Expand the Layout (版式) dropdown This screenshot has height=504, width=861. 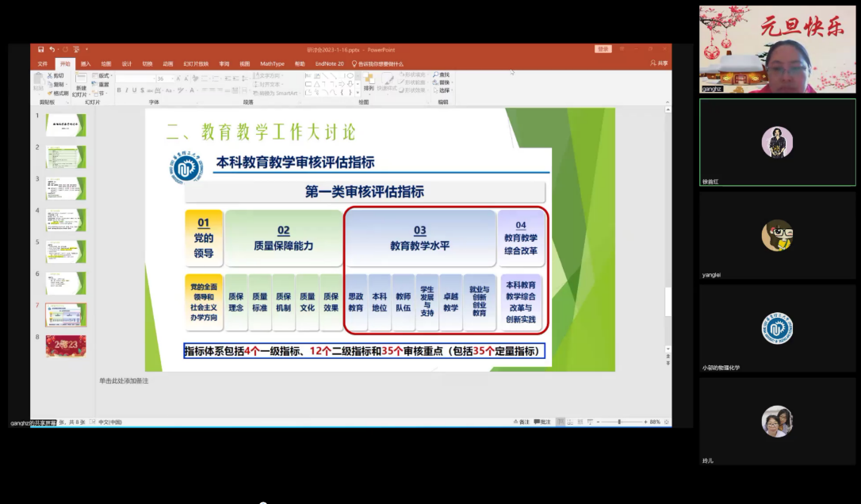pyautogui.click(x=104, y=75)
